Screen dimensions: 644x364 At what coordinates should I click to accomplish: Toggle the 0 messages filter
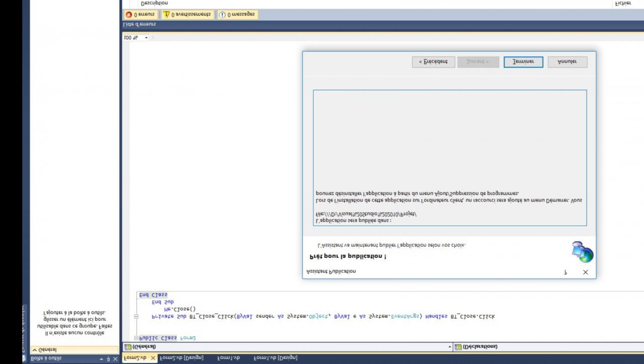pos(237,15)
